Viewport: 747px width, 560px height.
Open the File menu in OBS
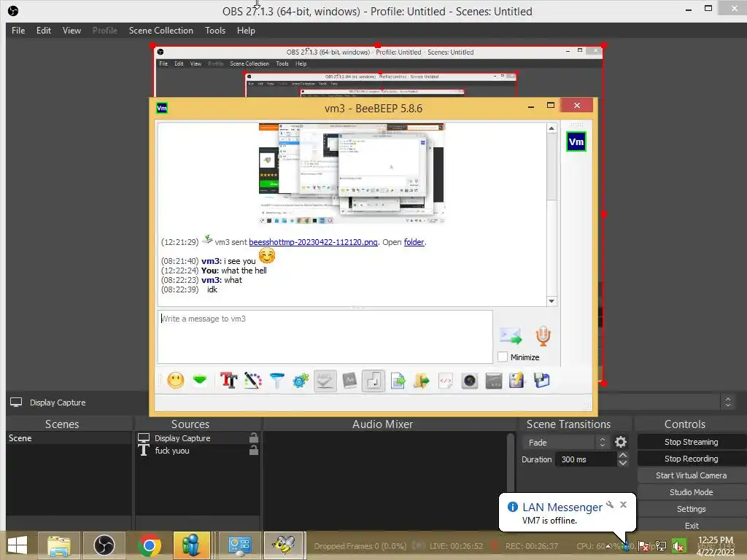click(x=18, y=31)
